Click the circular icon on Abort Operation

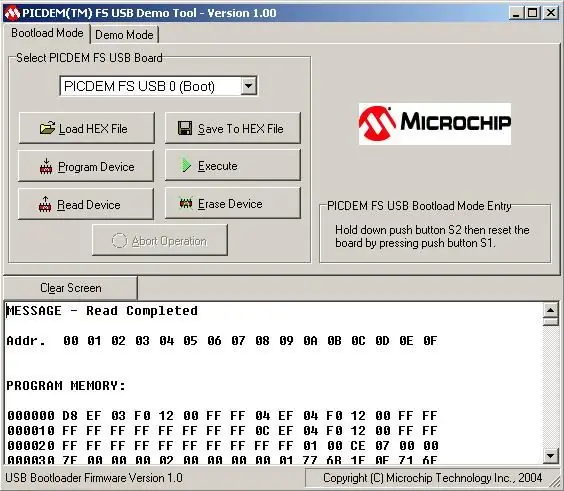(119, 241)
